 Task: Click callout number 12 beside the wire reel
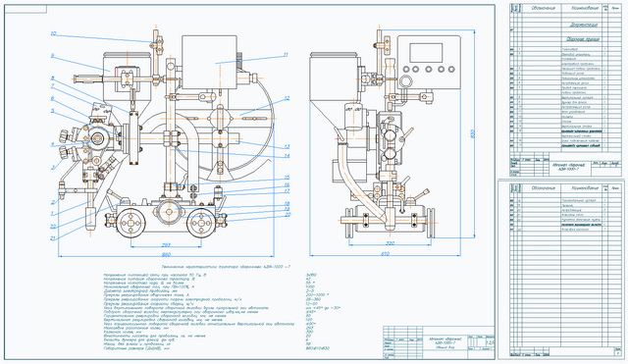287,98
